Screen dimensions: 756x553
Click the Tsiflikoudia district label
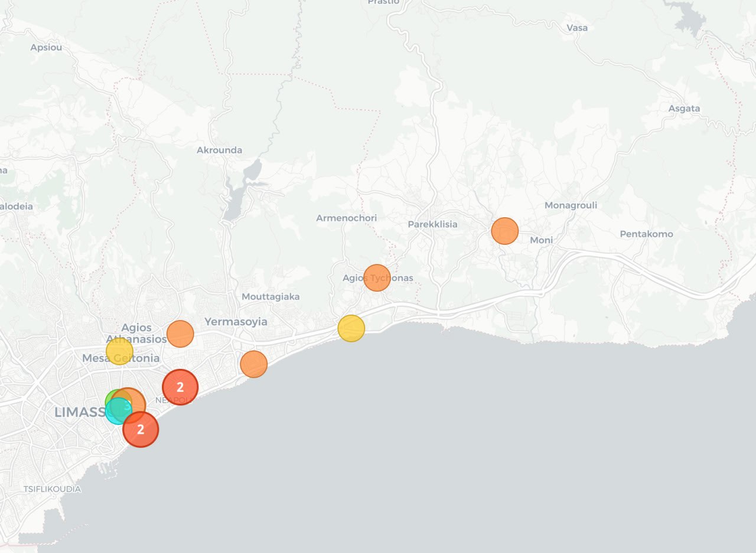(x=52, y=489)
